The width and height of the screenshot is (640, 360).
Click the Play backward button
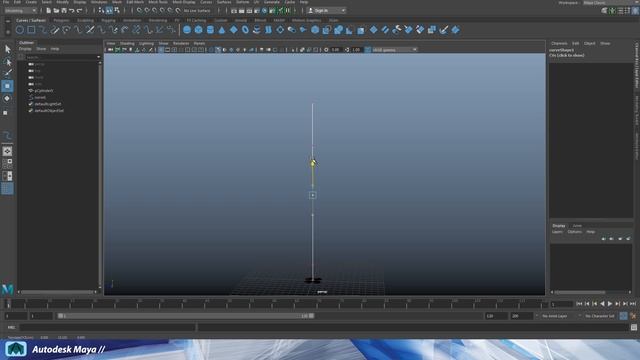coord(602,304)
